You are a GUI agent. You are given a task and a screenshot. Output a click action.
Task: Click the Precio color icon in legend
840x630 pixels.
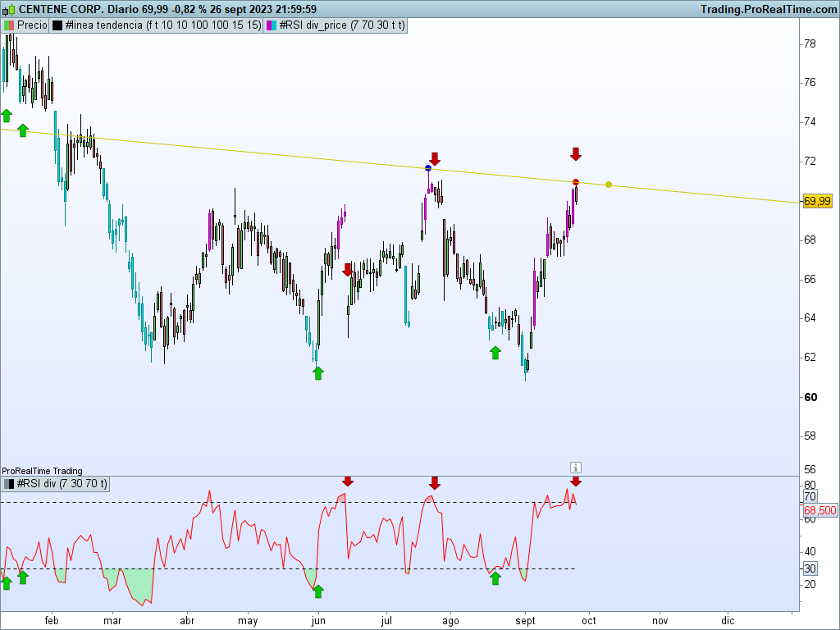click(9, 25)
